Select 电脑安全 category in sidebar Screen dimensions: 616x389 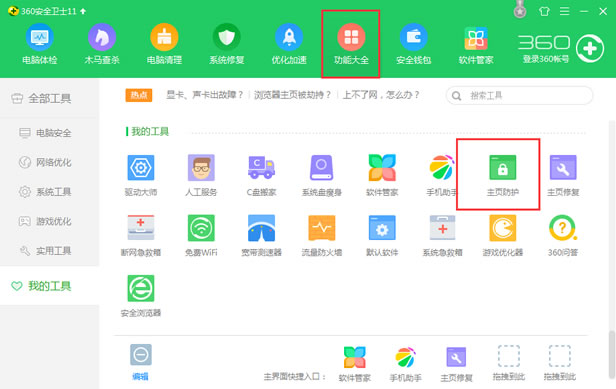(50, 133)
